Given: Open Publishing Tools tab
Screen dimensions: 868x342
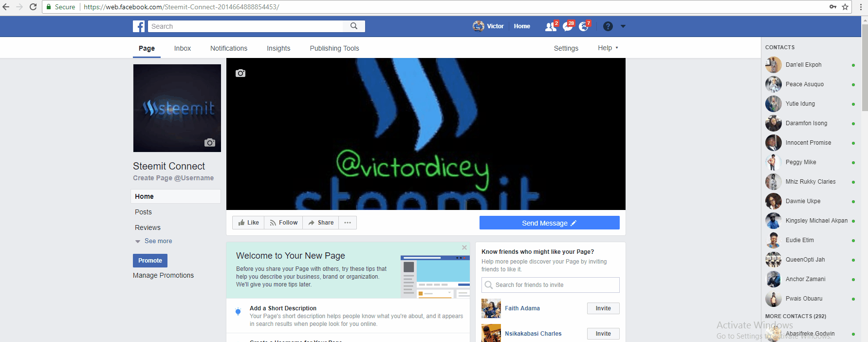Looking at the screenshot, I should [334, 48].
